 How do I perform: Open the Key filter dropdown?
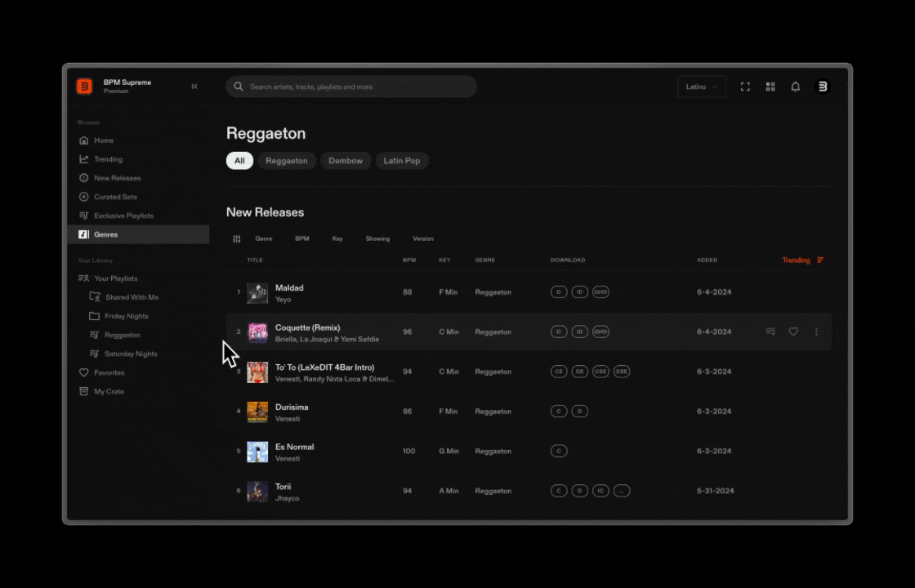[337, 238]
